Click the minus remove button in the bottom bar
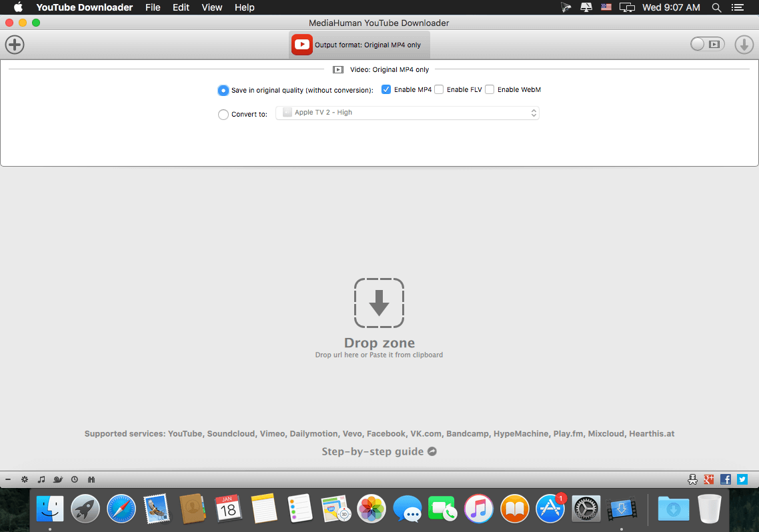The width and height of the screenshot is (759, 532). (8, 479)
